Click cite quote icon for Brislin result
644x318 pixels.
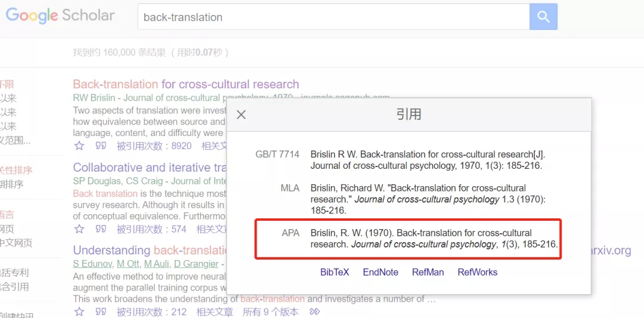101,146
